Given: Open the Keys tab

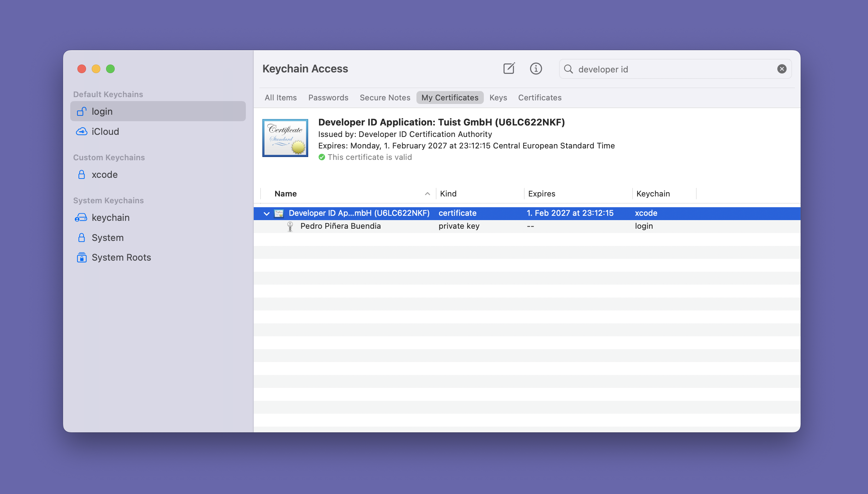Looking at the screenshot, I should [498, 98].
